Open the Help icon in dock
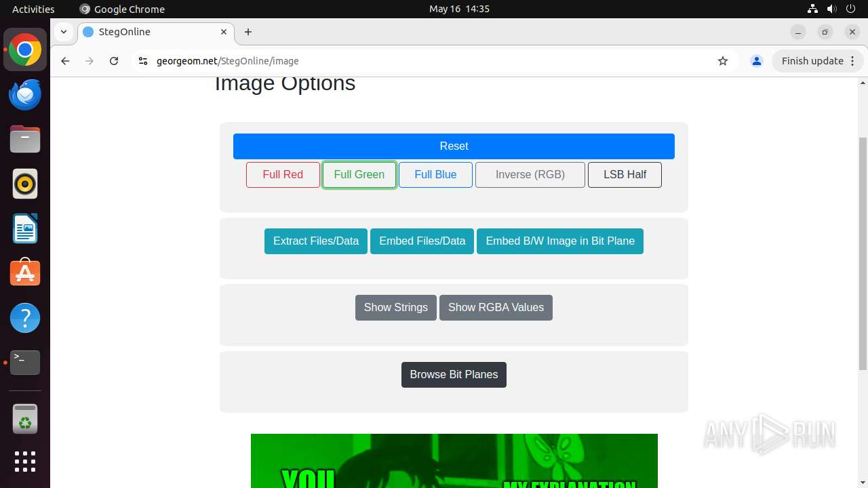868x488 pixels. click(25, 318)
